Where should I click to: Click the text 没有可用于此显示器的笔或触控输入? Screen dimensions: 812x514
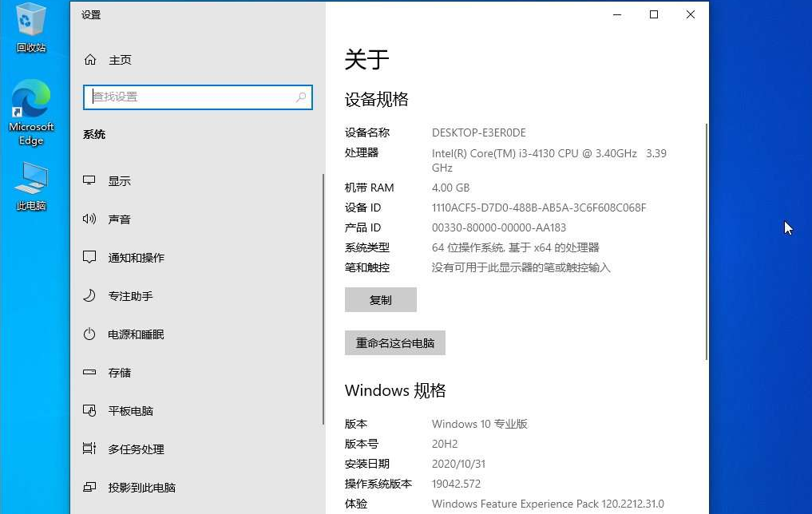coord(521,267)
